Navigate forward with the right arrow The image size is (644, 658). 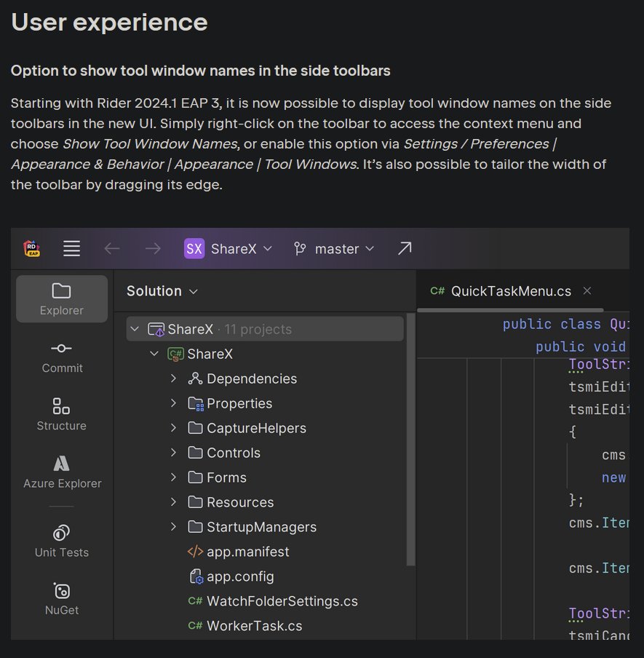153,248
